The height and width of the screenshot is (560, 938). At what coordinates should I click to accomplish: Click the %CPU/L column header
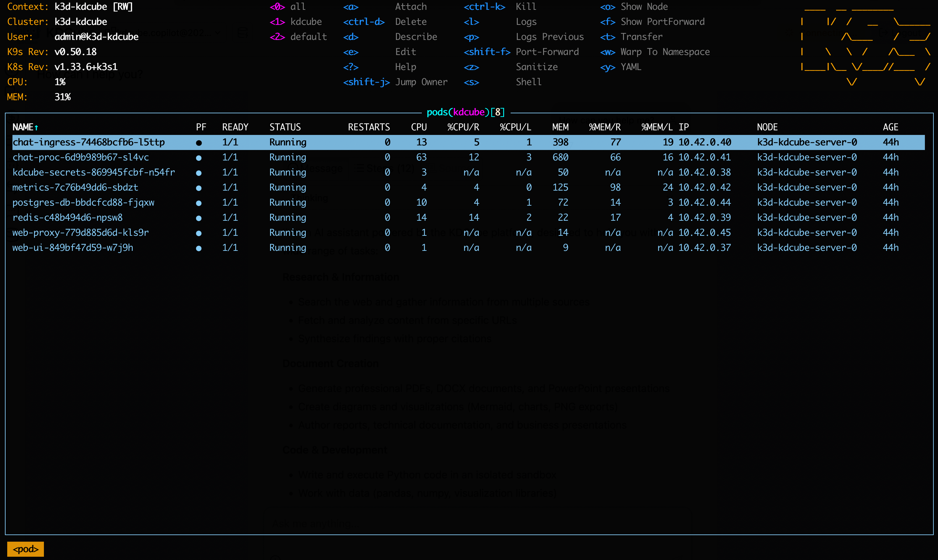[x=516, y=127]
